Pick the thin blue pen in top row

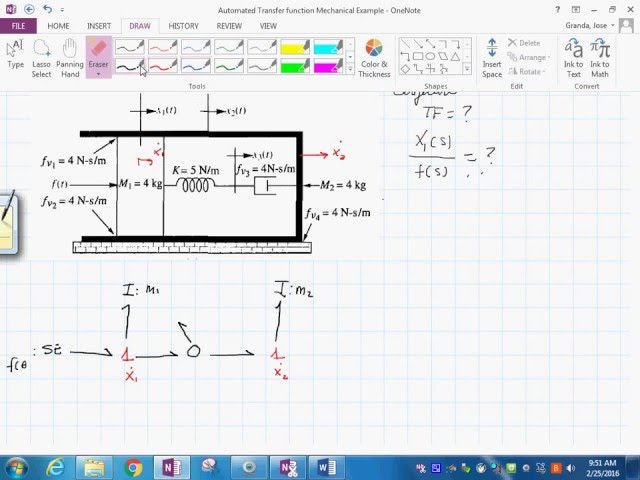tap(196, 47)
